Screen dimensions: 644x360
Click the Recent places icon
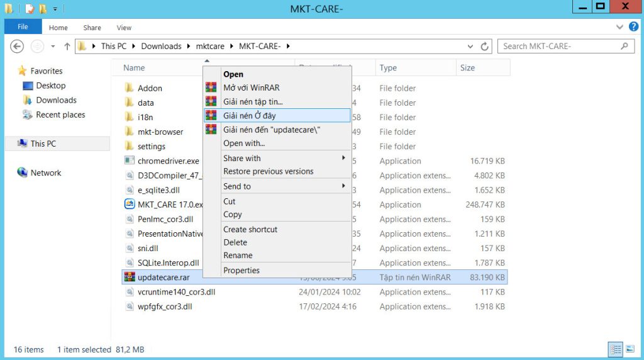tap(28, 115)
